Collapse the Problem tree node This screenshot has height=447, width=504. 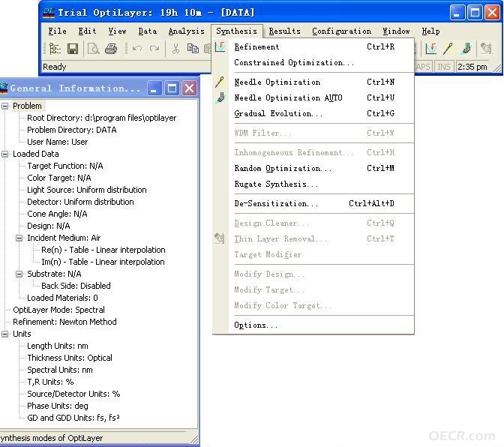(4, 106)
